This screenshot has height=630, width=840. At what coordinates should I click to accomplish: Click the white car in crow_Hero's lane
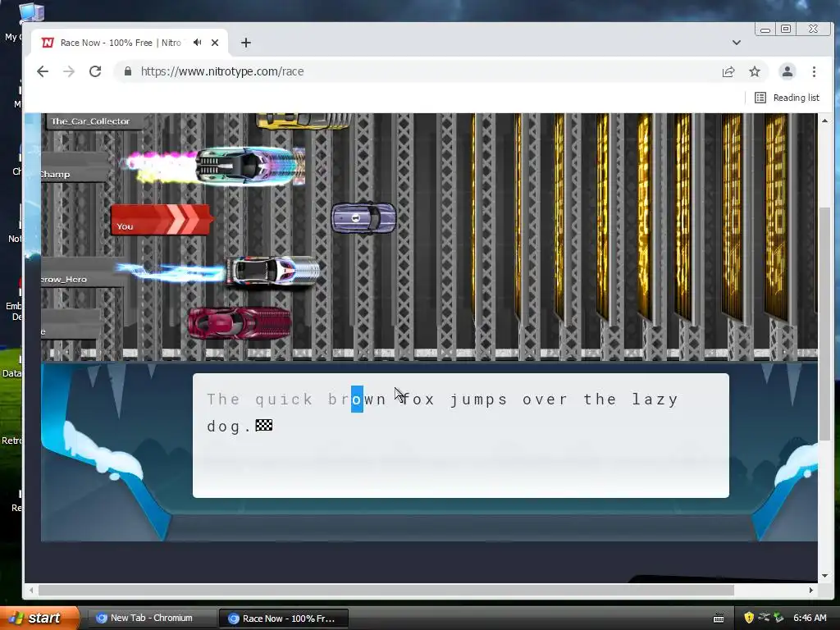pos(272,271)
